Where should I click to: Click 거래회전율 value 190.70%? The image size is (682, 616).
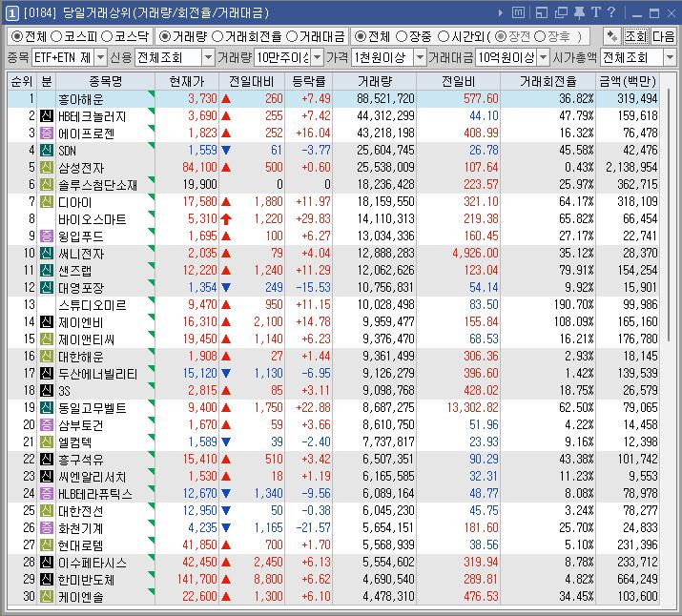573,305
